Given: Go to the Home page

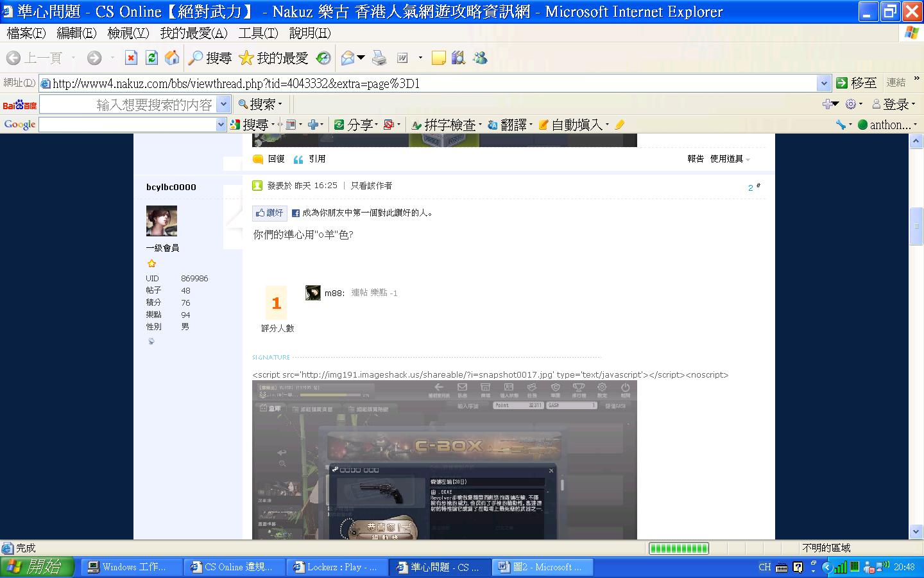Looking at the screenshot, I should pyautogui.click(x=172, y=58).
